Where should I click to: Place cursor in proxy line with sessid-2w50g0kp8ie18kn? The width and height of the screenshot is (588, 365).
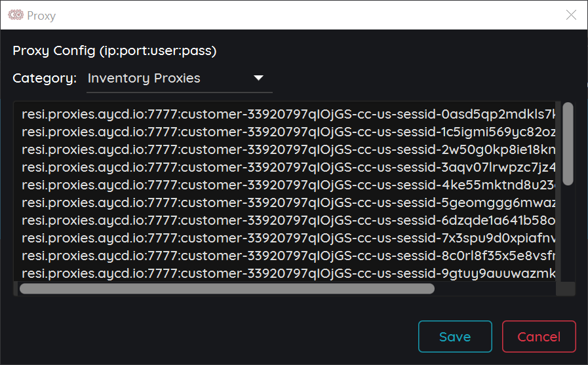coord(288,149)
